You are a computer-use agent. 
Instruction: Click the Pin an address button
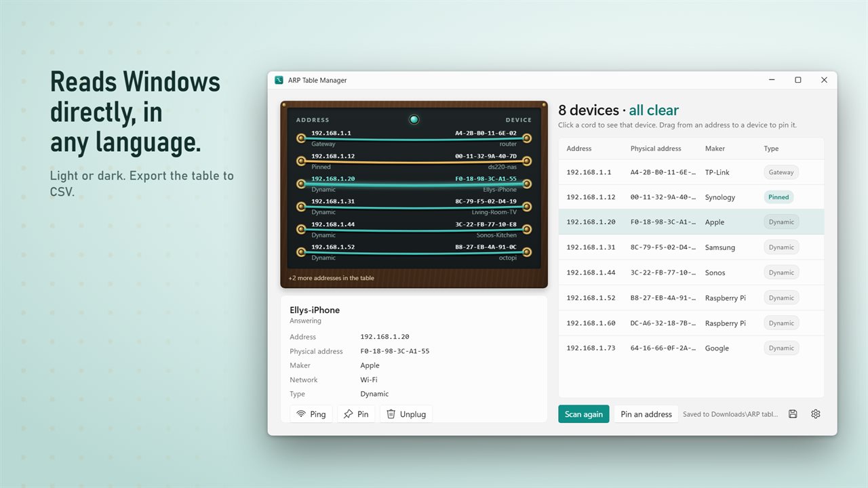[646, 414]
